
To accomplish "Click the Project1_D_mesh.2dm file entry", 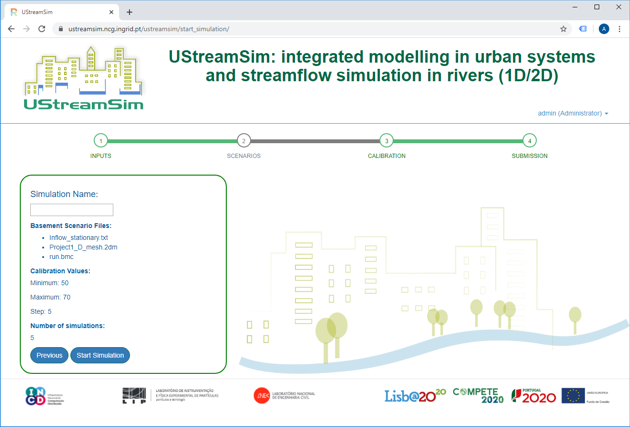I will (83, 247).
